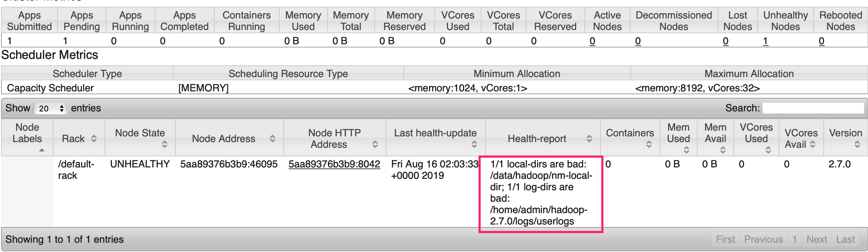Select node address 5aa89376b3b9:46095
868x252 pixels.
pyautogui.click(x=229, y=164)
